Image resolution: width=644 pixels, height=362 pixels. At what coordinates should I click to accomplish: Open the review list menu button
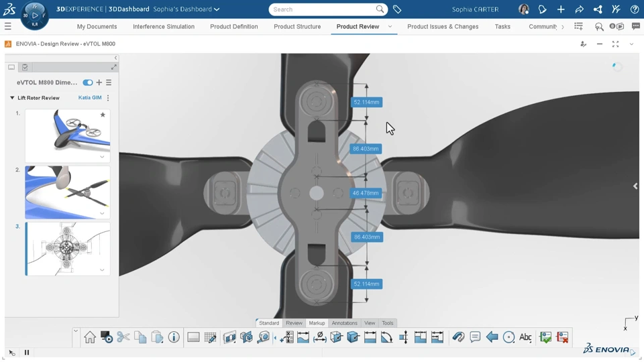click(x=109, y=82)
